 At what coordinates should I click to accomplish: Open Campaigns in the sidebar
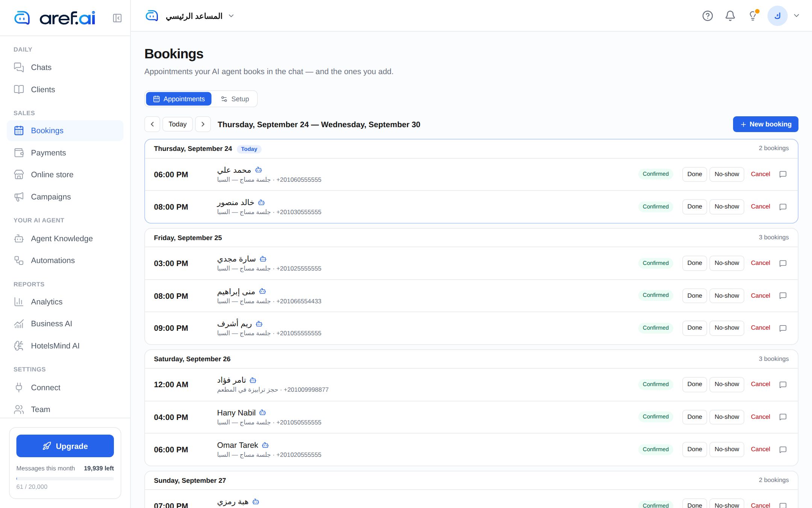[65, 197]
